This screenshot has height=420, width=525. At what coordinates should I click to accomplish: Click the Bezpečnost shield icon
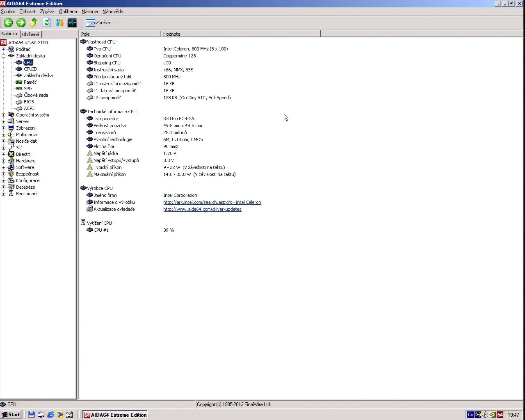point(11,174)
